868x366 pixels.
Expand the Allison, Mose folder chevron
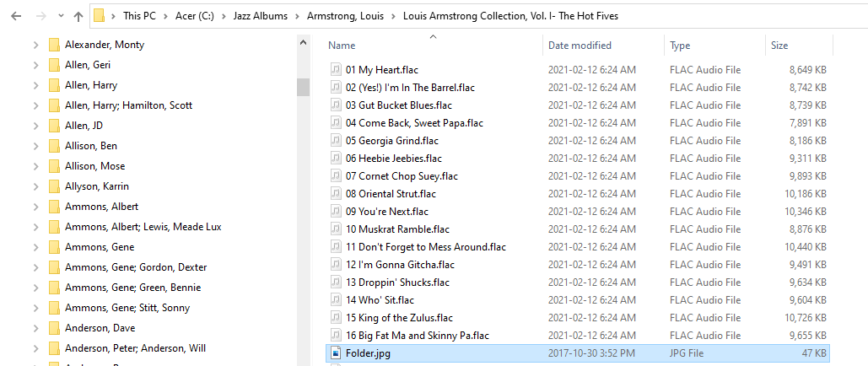pos(36,166)
